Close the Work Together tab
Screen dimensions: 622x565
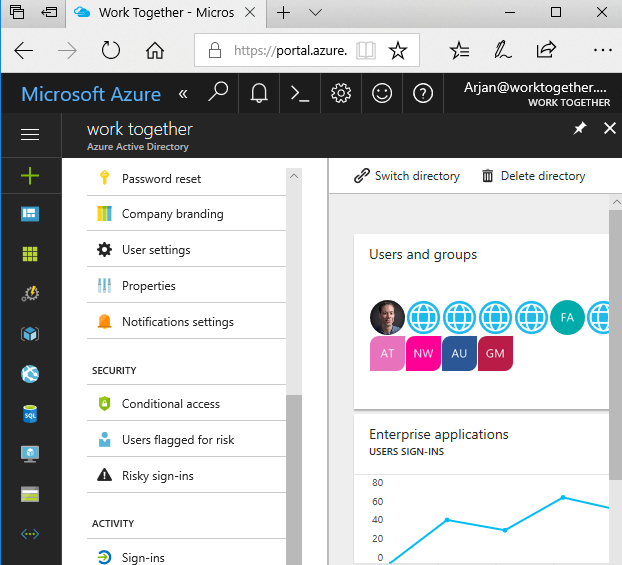tap(250, 13)
